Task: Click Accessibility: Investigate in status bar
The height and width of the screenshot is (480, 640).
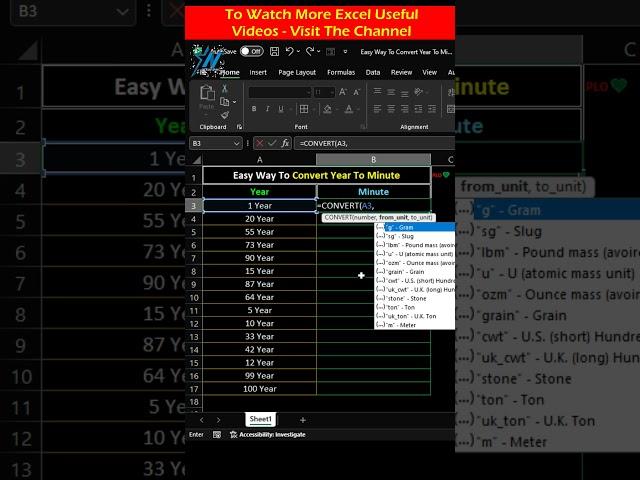Action: (268, 435)
